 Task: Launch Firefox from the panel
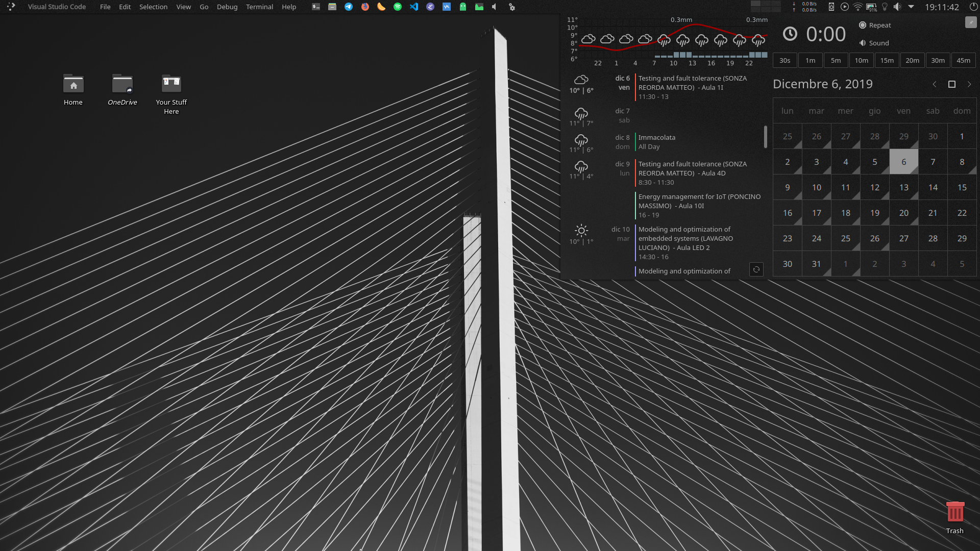365,7
